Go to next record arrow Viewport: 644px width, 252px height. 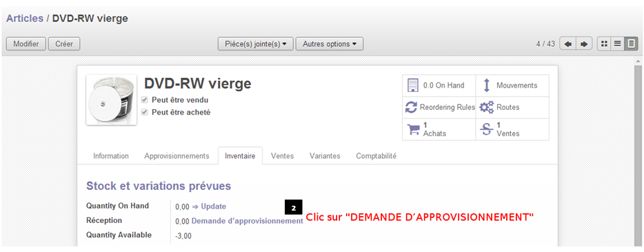pyautogui.click(x=584, y=44)
